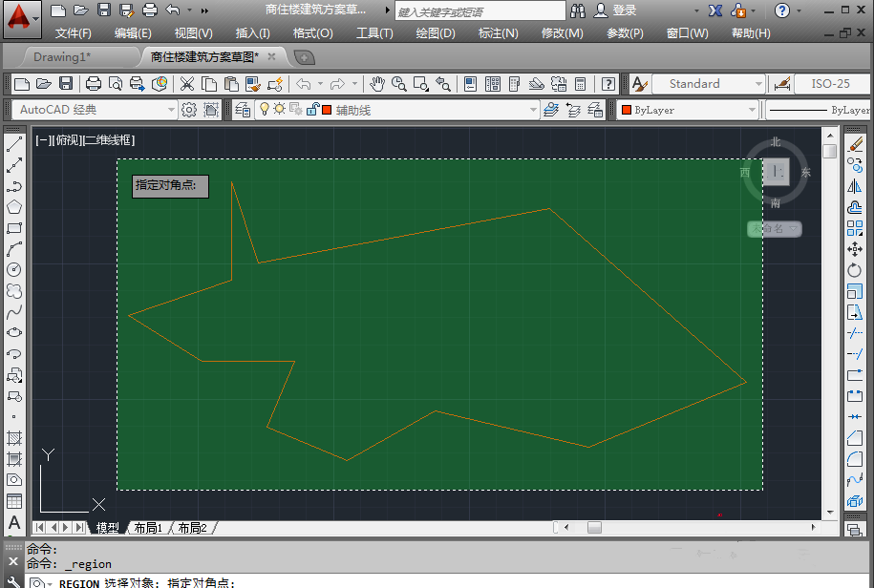This screenshot has width=874, height=588.
Task: Activate the Rotate tool
Action: pyautogui.click(x=855, y=270)
